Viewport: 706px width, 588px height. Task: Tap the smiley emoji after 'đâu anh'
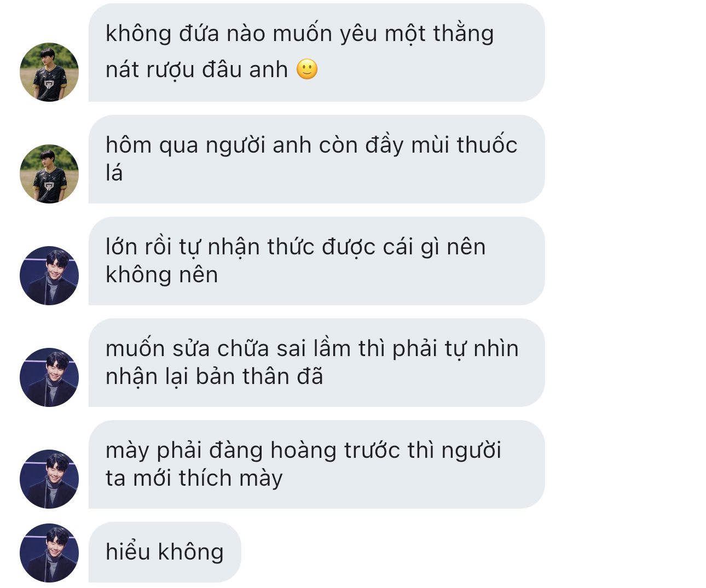[x=307, y=69]
